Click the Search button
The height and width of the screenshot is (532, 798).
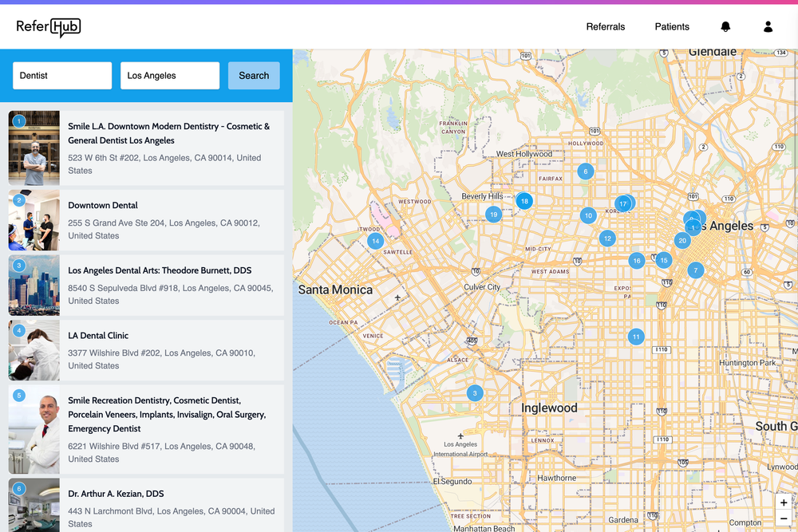(254, 76)
